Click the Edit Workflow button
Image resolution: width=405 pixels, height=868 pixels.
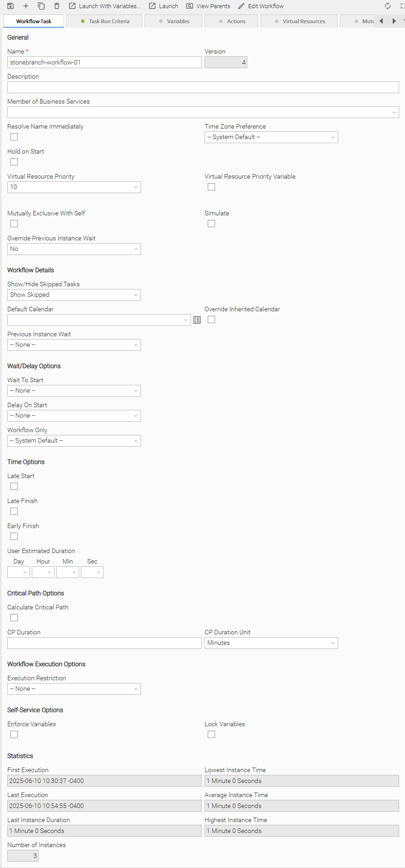[261, 6]
